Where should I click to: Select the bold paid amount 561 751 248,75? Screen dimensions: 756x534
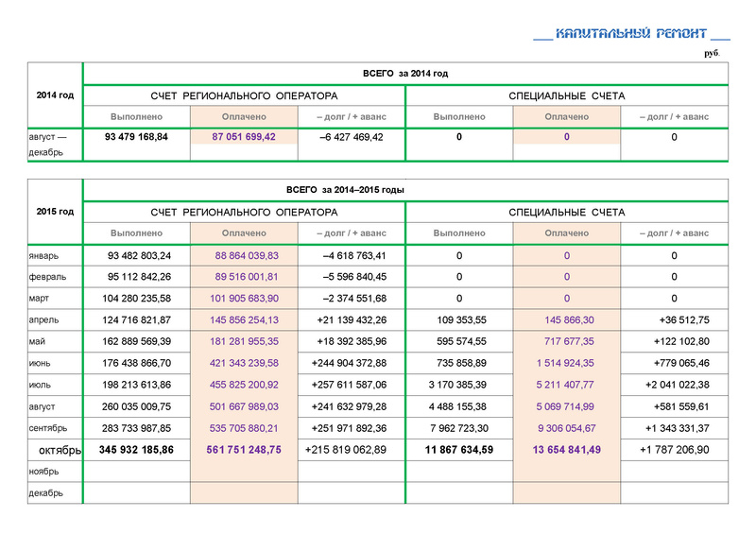pyautogui.click(x=244, y=451)
